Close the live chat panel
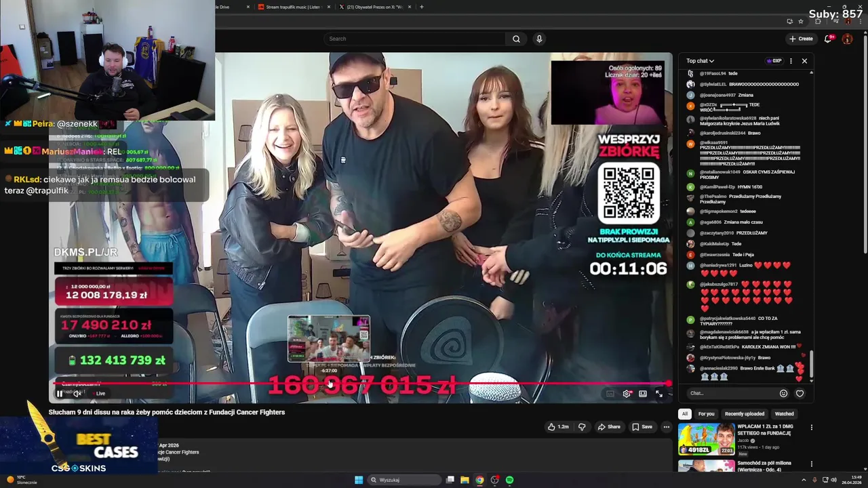 click(804, 61)
